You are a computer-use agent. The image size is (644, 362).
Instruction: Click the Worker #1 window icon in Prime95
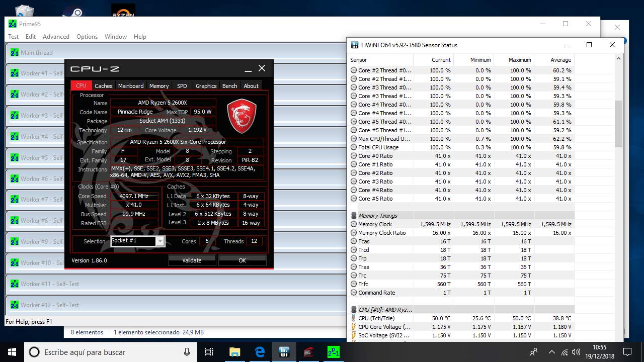(14, 73)
